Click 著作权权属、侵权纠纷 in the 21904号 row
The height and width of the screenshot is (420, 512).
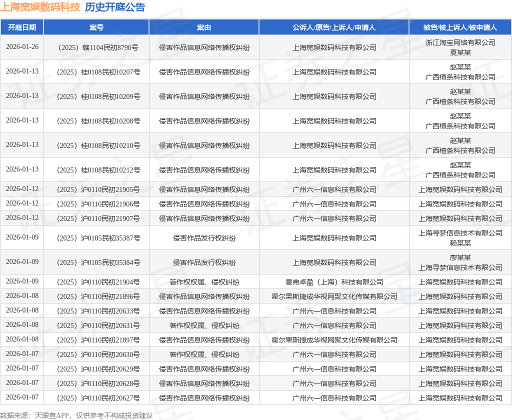click(x=204, y=282)
